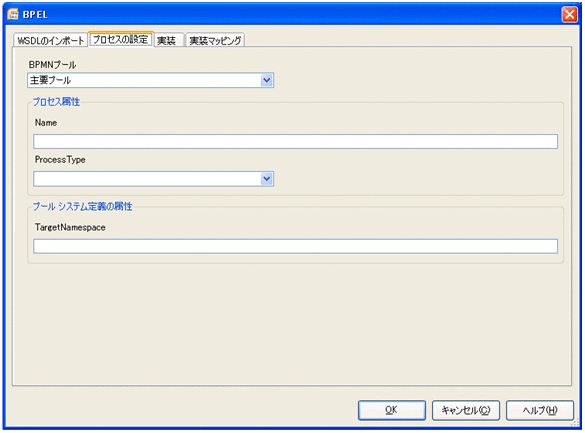Click the プロセス属性 group label
585x433 pixels.
click(56, 102)
